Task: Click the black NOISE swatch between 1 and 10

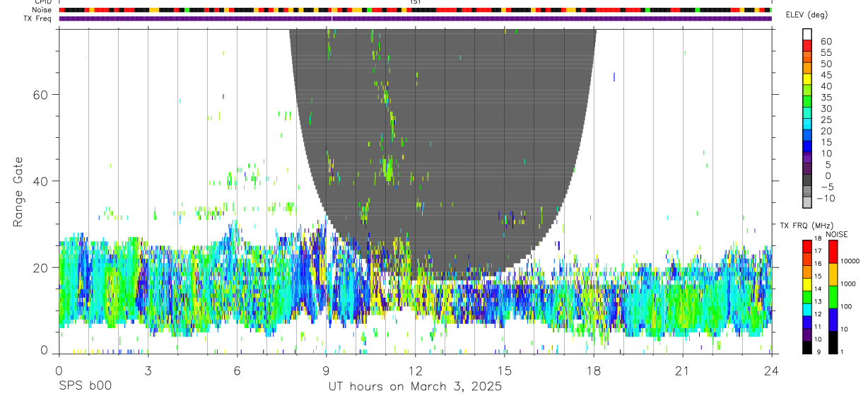Action: 833,341
